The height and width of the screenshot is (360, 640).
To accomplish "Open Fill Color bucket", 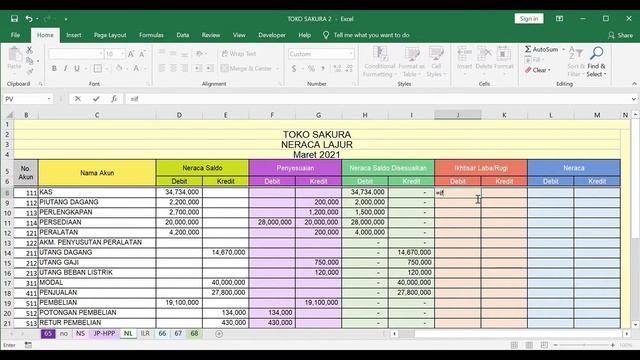I will (x=119, y=69).
